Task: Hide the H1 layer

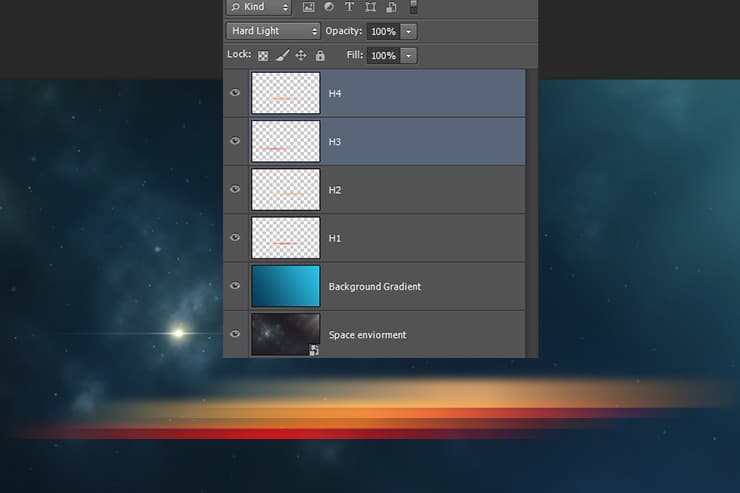Action: click(235, 237)
